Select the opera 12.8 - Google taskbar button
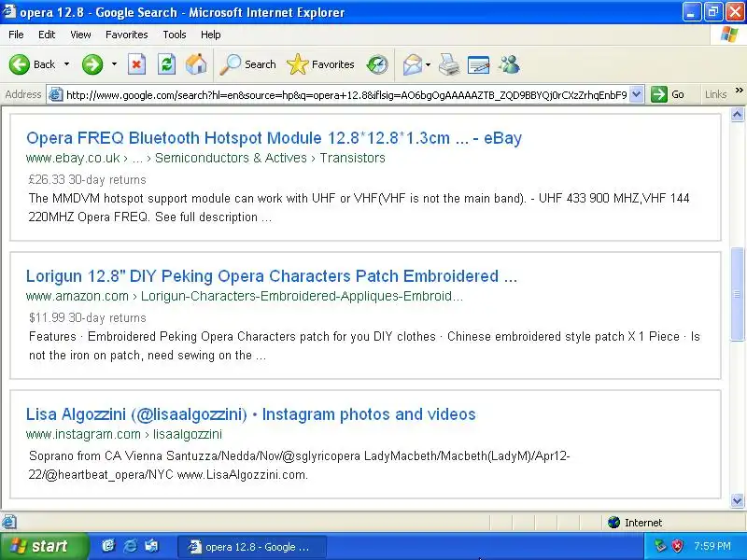 click(x=252, y=547)
